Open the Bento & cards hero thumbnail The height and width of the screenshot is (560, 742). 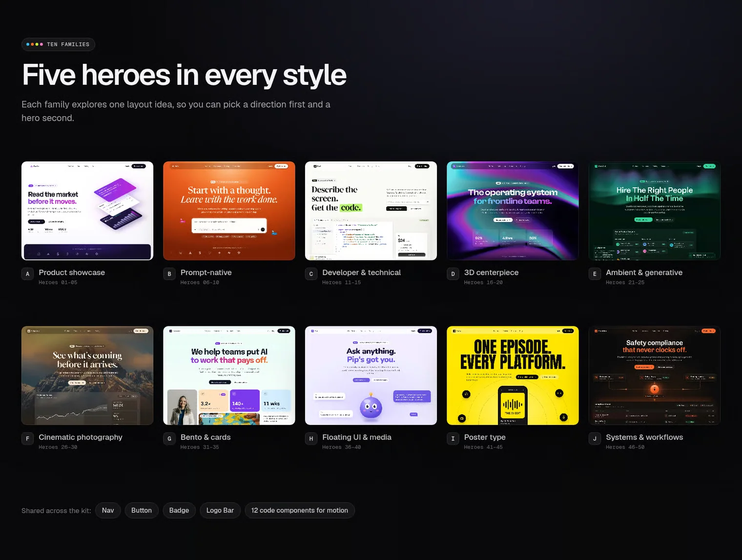229,376
